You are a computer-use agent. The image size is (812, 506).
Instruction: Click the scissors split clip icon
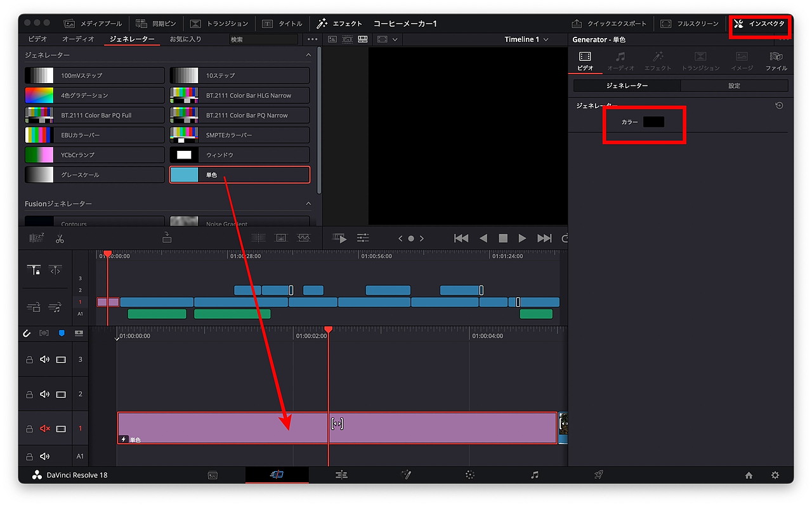(60, 238)
